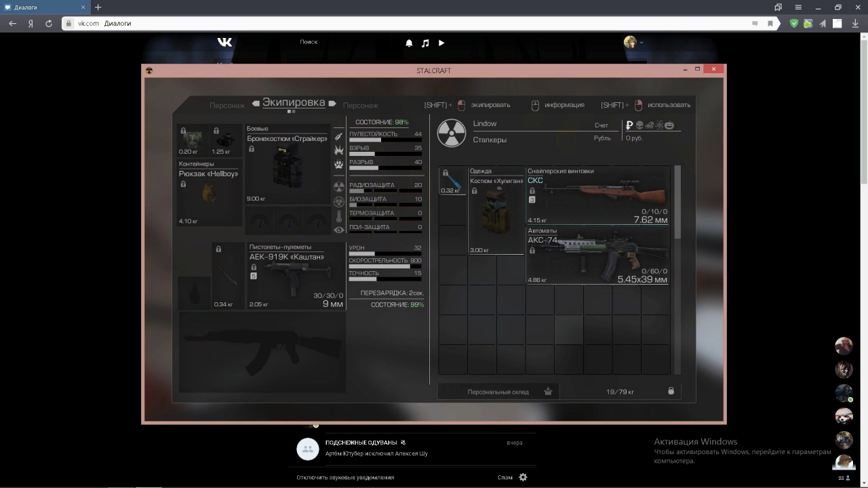Screen dimensions: 868x488
Task: Click the ПУЛЕСТОЙКОСТЬ stat bar
Action: click(385, 140)
